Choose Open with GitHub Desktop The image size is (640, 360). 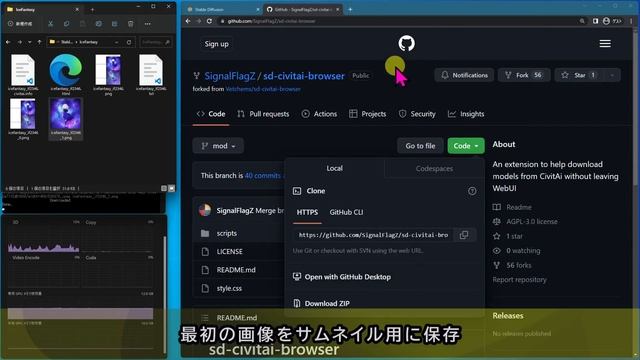point(342,277)
